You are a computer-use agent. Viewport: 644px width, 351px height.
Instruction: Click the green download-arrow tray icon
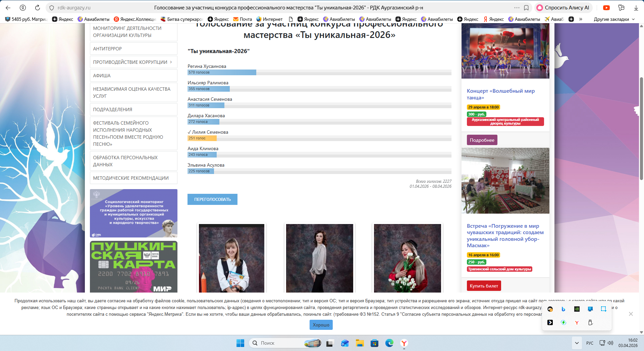click(x=563, y=322)
